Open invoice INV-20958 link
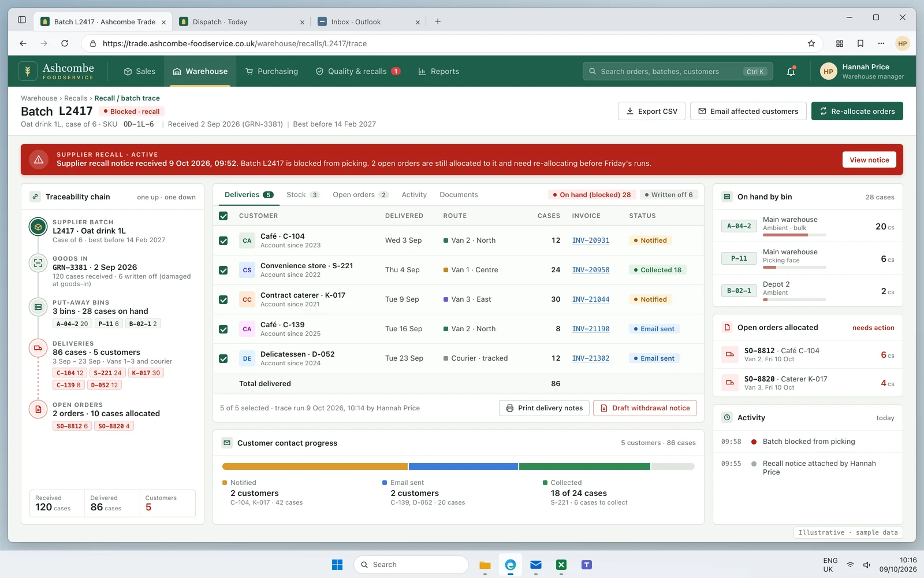This screenshot has height=578, width=924. point(591,270)
